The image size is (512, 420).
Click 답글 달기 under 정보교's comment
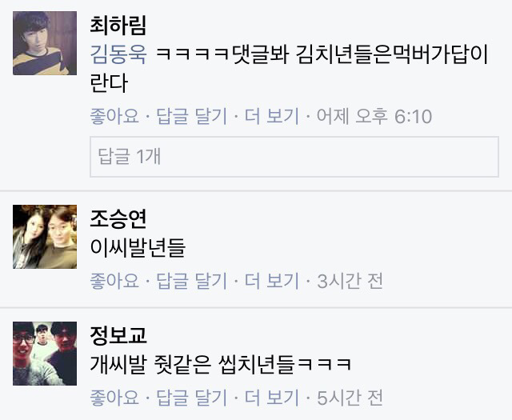[x=192, y=398]
